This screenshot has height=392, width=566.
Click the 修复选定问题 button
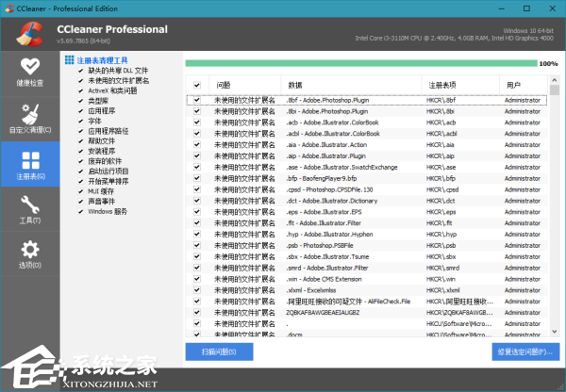(x=525, y=351)
